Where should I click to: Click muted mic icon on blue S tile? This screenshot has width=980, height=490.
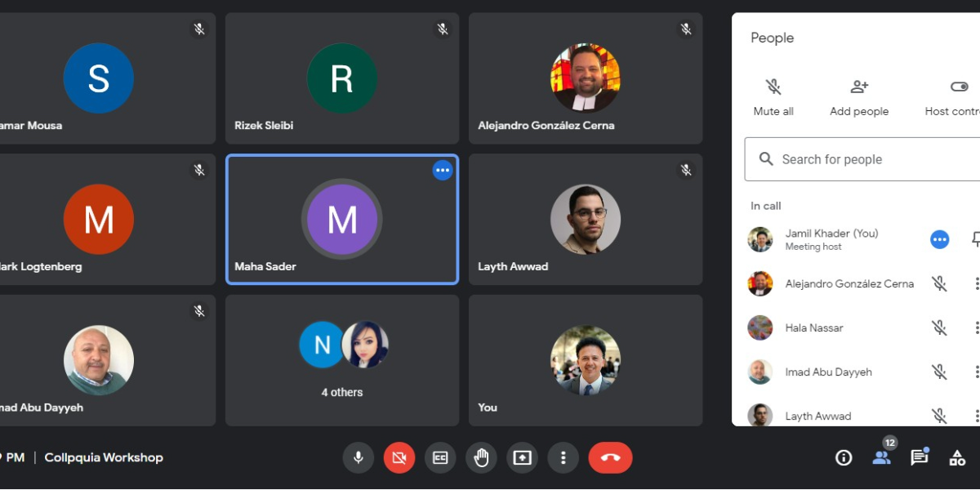point(199,29)
